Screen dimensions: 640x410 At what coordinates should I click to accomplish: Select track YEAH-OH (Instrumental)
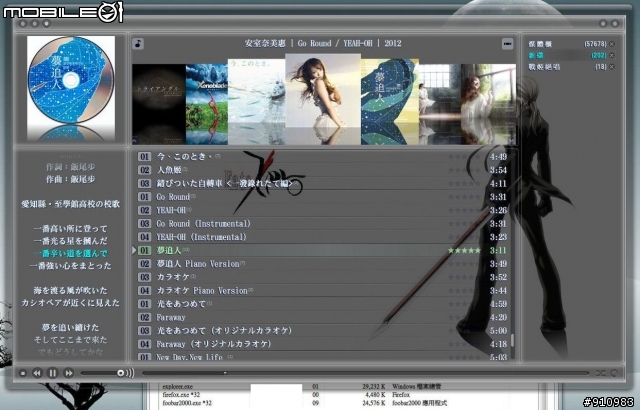click(x=322, y=237)
